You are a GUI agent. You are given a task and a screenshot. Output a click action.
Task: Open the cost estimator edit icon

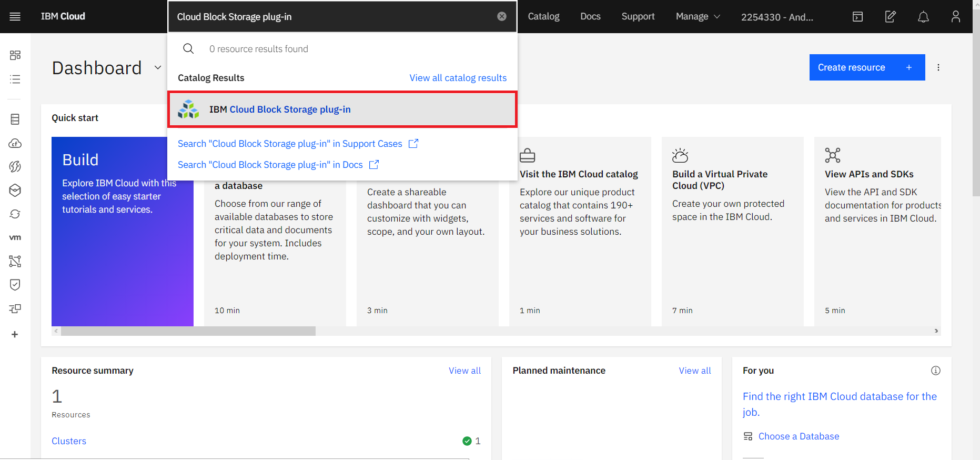click(890, 16)
